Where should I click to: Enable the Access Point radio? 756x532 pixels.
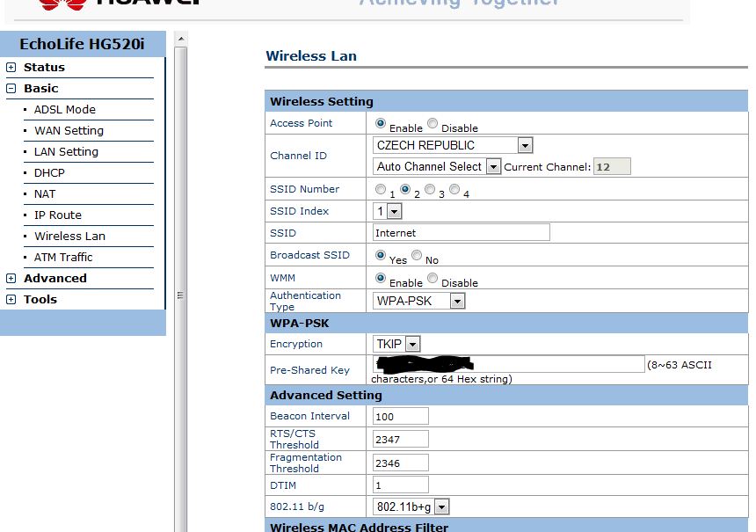(x=381, y=123)
